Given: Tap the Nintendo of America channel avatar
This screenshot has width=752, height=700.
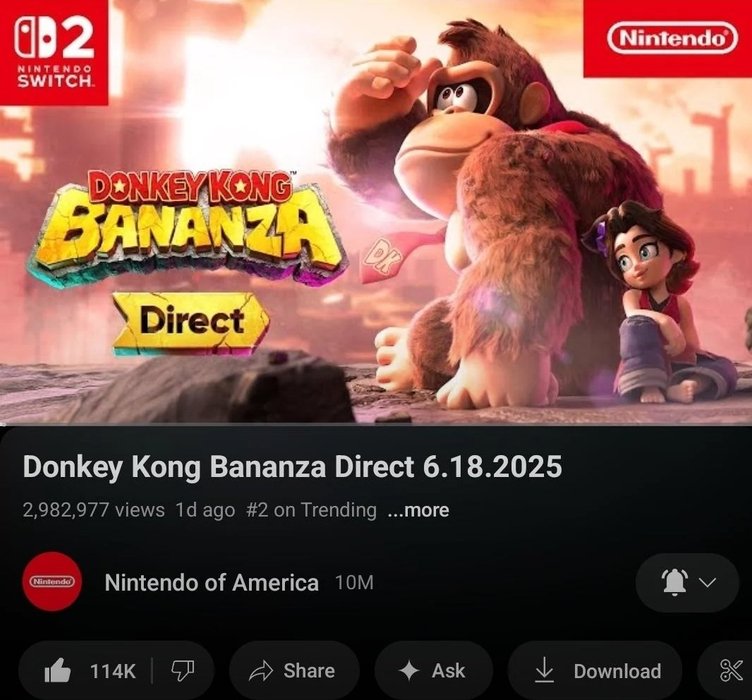Looking at the screenshot, I should 52,582.
